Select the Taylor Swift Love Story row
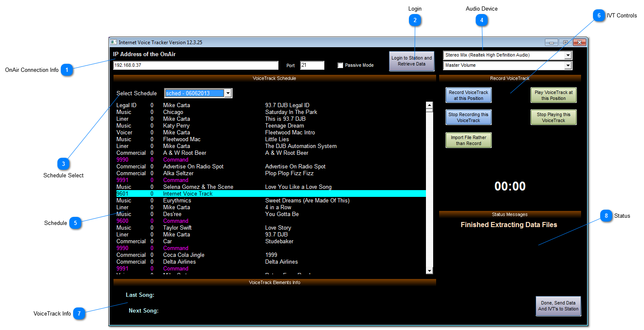The image size is (644, 330). (271, 228)
